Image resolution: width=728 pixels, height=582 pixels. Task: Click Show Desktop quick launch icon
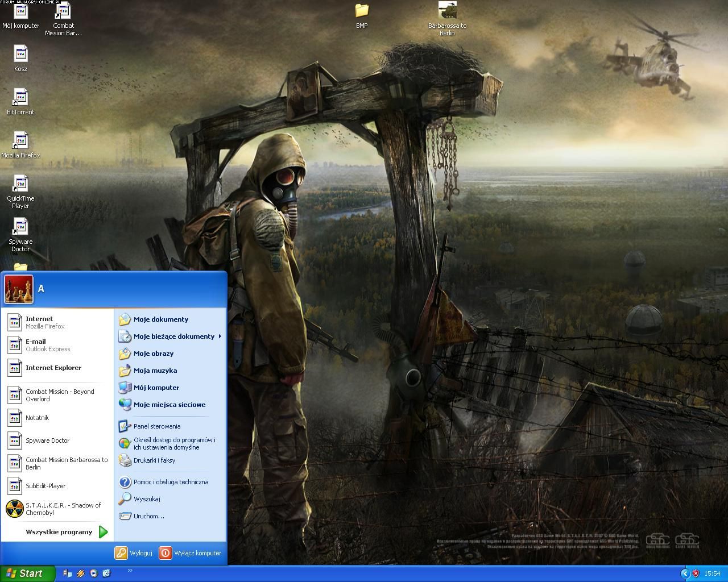pos(67,573)
